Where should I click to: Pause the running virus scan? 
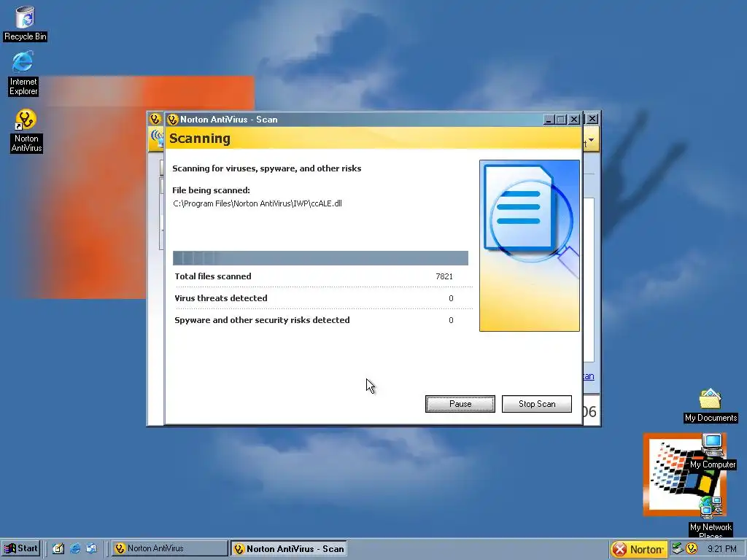coord(460,404)
